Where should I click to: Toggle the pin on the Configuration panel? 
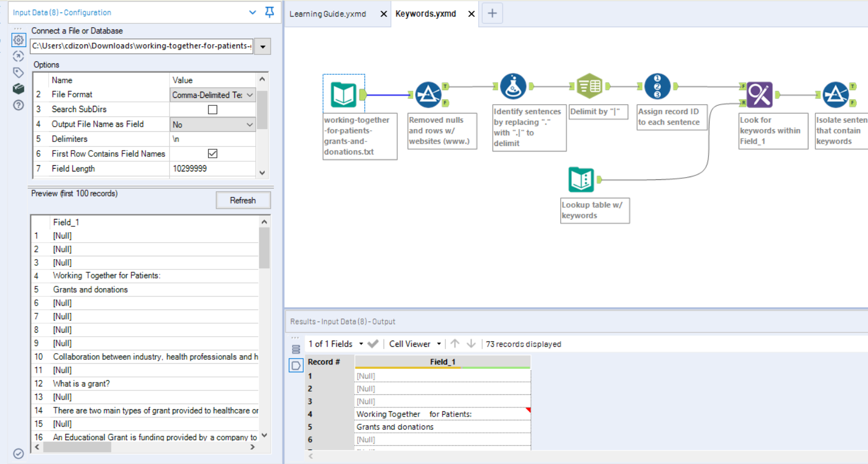pos(269,11)
